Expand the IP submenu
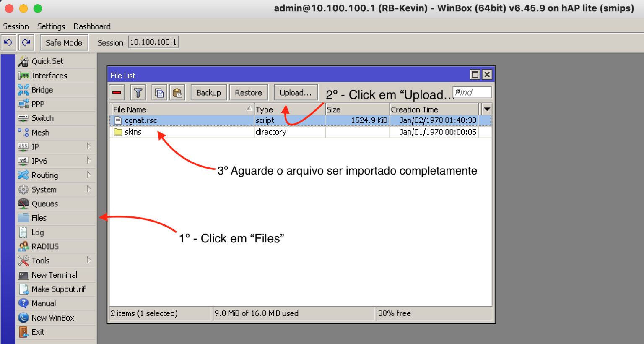 pos(34,146)
